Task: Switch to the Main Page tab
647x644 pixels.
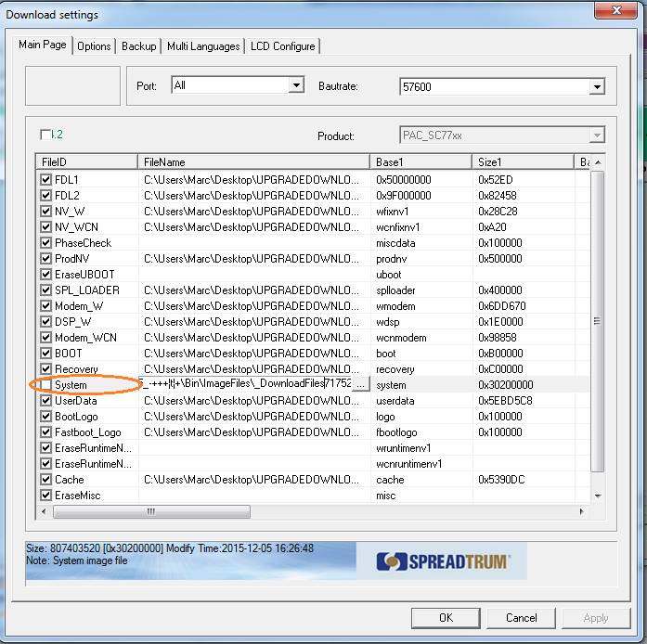Action: click(x=43, y=45)
